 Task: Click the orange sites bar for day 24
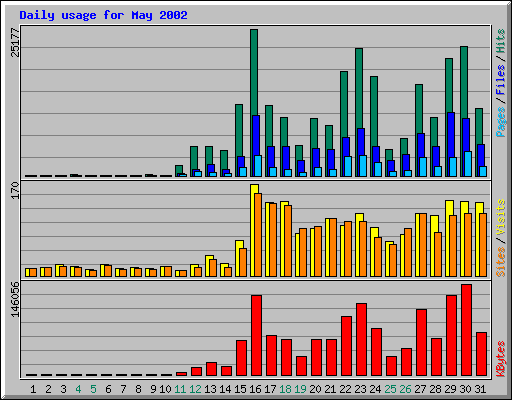tap(378, 257)
